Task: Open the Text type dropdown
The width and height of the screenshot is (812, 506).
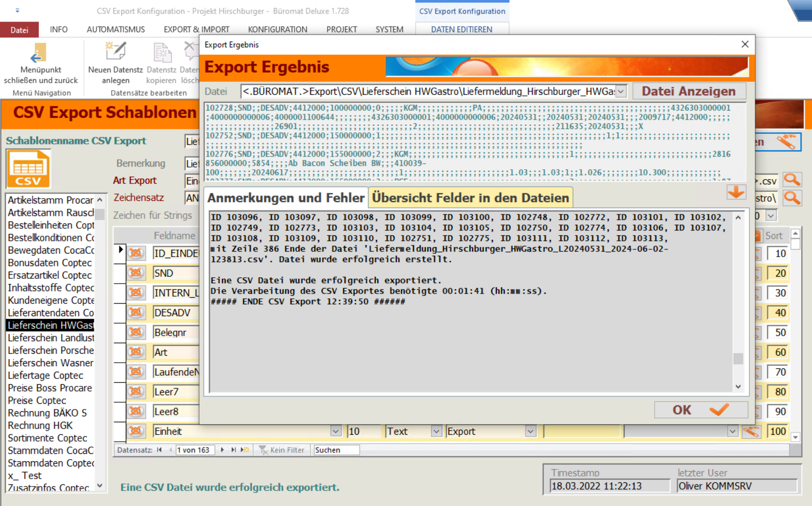Action: click(436, 431)
